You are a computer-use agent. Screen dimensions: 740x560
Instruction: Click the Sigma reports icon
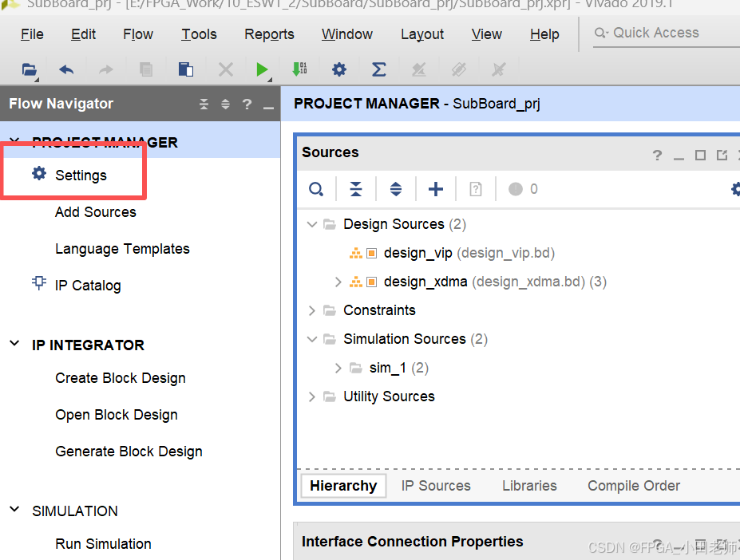coord(378,70)
